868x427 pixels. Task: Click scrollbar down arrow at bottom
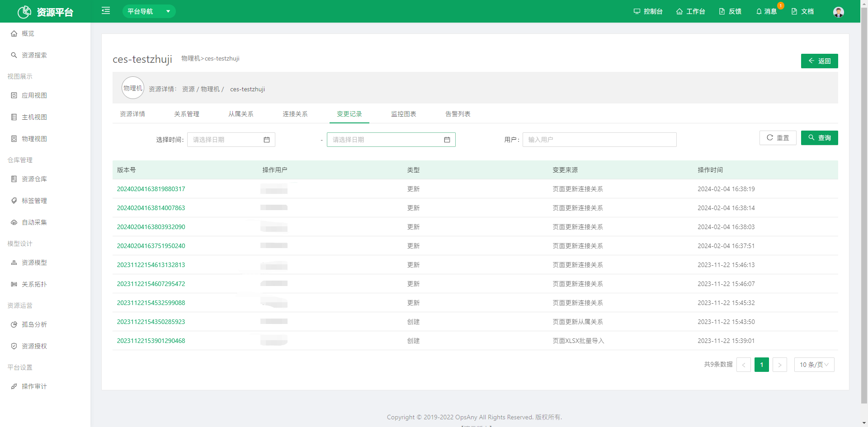tap(864, 423)
